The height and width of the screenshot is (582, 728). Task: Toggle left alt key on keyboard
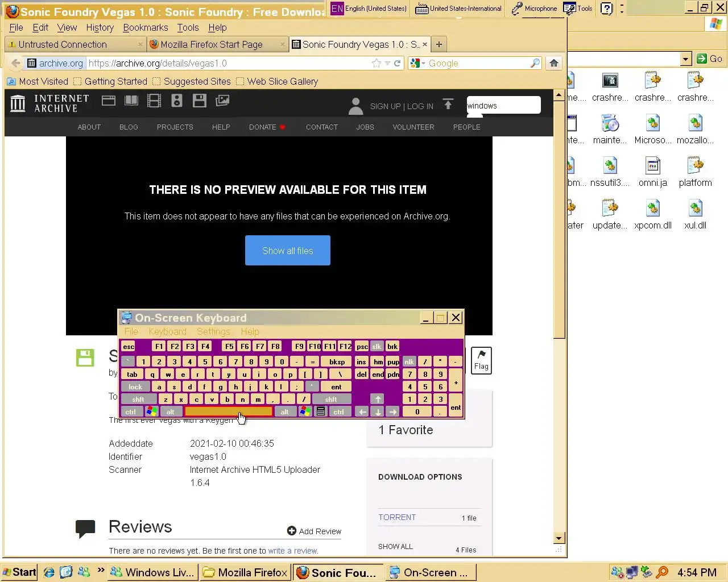(x=170, y=412)
